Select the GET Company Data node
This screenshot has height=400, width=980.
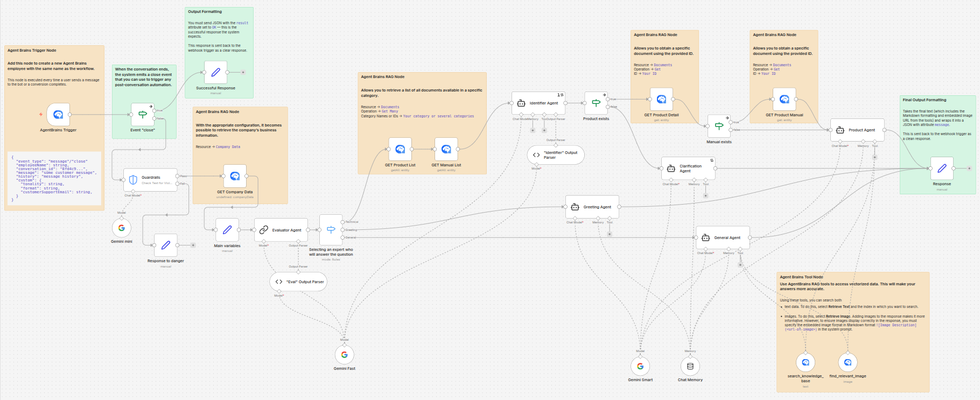click(235, 176)
